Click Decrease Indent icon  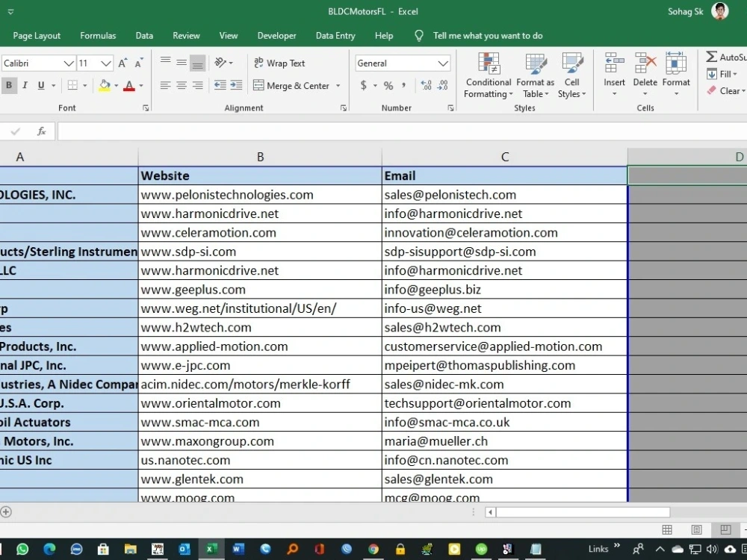click(x=220, y=85)
